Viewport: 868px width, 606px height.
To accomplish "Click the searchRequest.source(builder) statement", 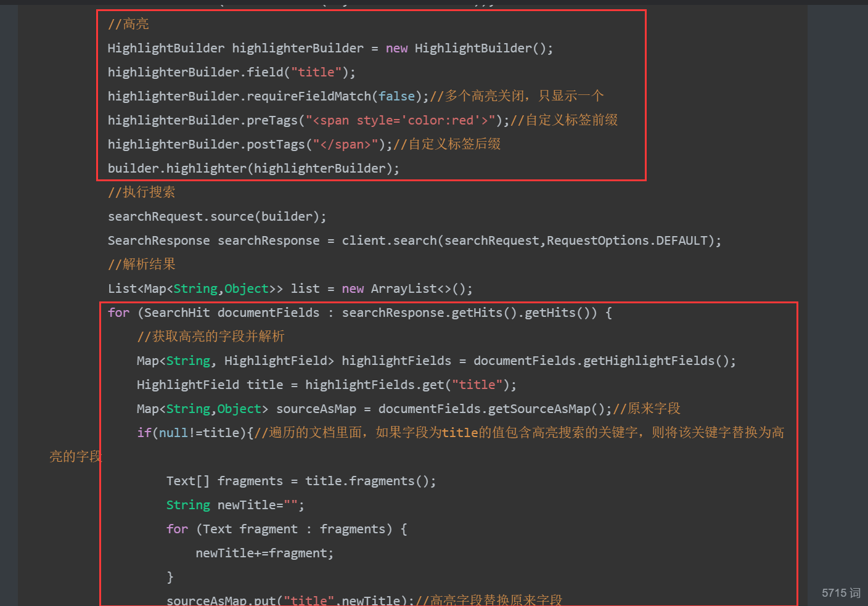I will (x=217, y=216).
